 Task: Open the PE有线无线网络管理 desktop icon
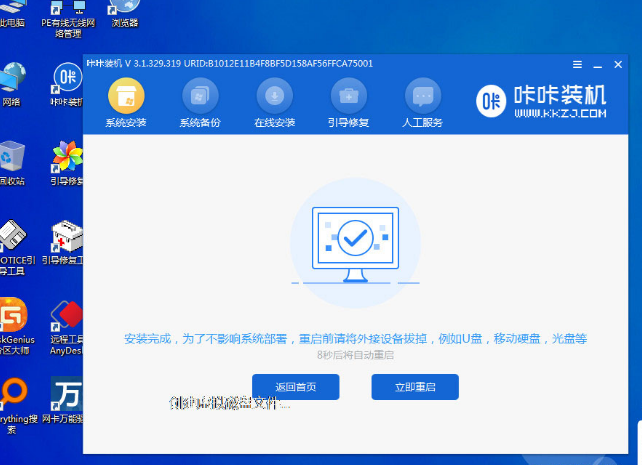click(66, 14)
